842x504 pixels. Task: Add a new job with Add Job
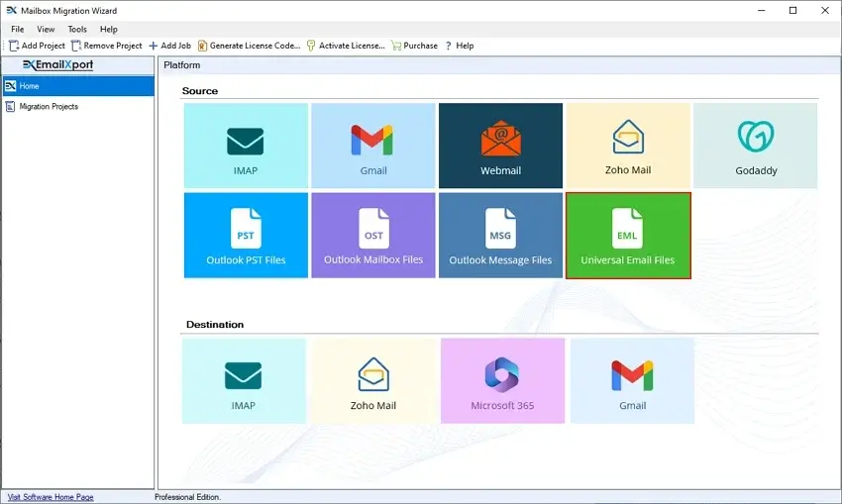point(169,46)
